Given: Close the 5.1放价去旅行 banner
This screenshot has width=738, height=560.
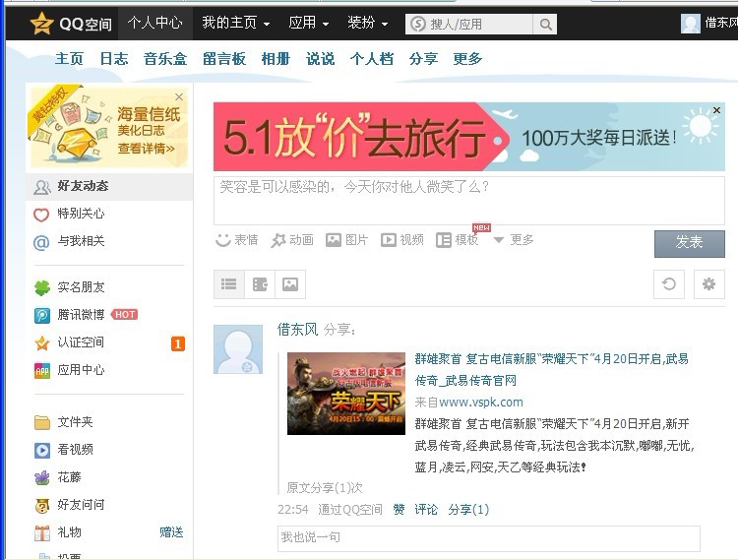Looking at the screenshot, I should [x=716, y=110].
